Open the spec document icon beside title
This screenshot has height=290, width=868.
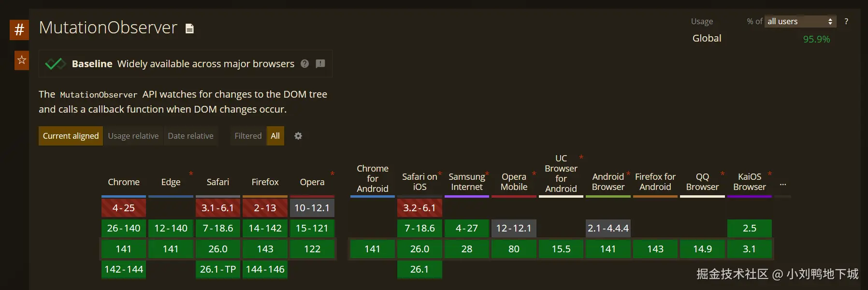pos(189,29)
